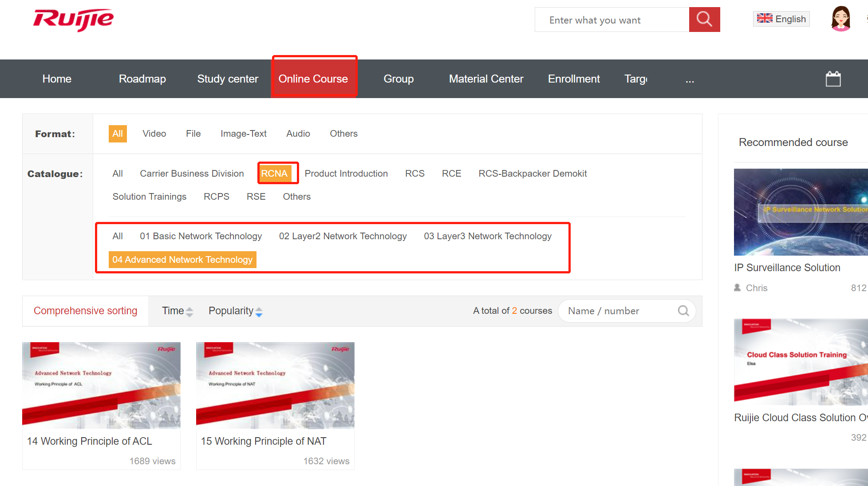The image size is (868, 486).
Task: Open Study center navigation item
Action: [228, 79]
